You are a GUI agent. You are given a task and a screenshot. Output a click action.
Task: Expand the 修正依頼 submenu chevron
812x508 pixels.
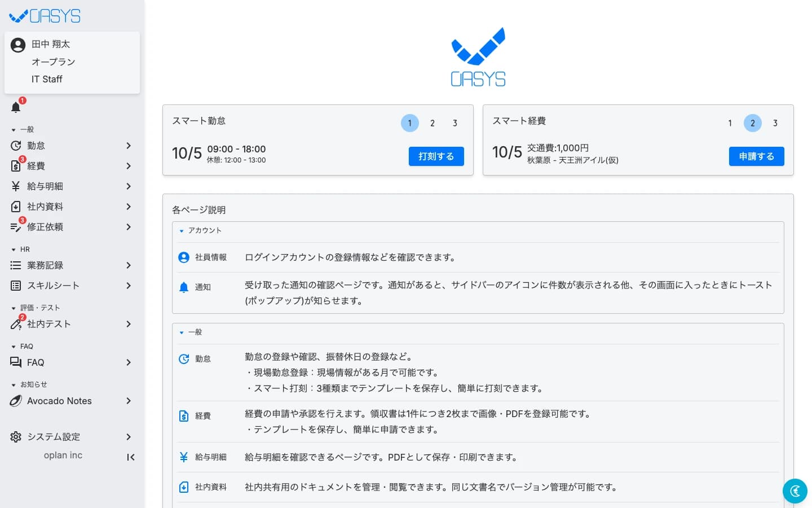[x=129, y=227]
